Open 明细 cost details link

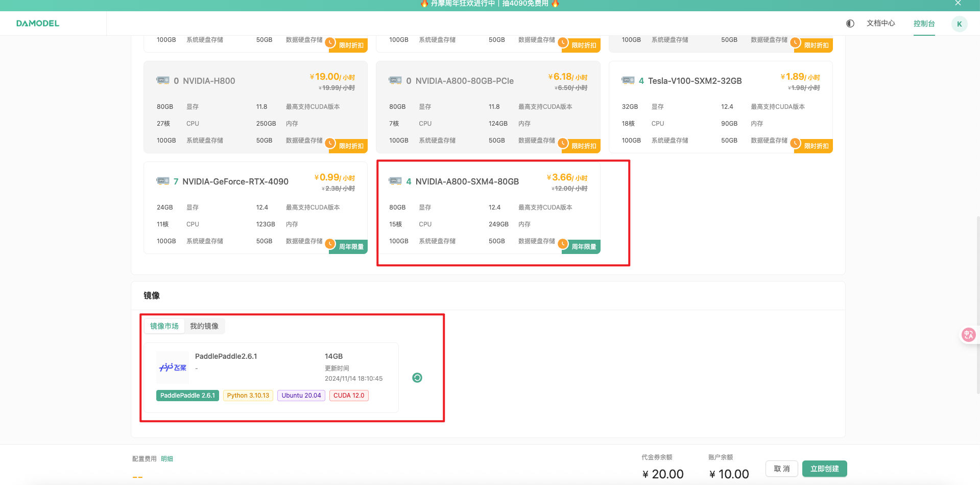167,459
